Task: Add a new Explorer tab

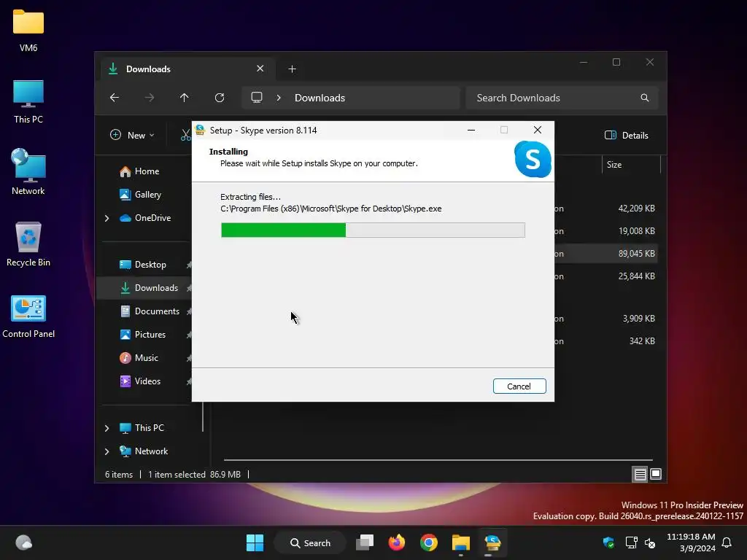Action: click(292, 69)
